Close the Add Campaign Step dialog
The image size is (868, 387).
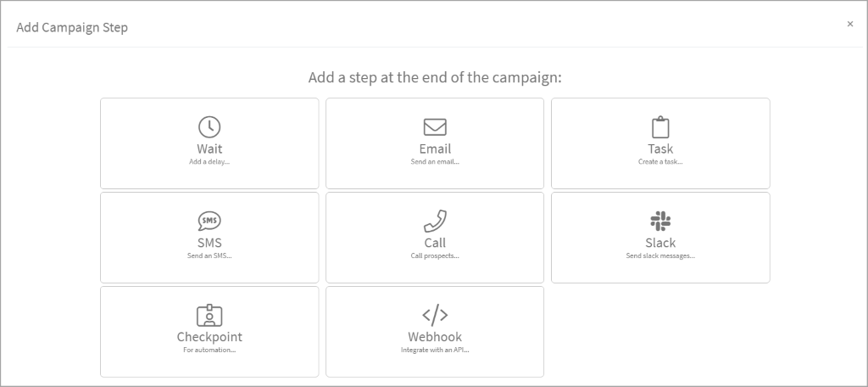click(x=850, y=24)
